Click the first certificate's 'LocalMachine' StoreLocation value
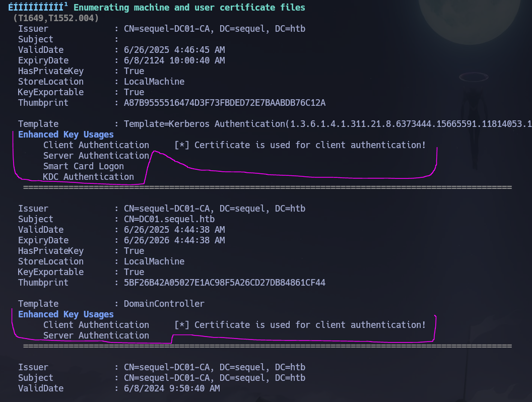Image resolution: width=532 pixels, height=402 pixels. (x=154, y=82)
